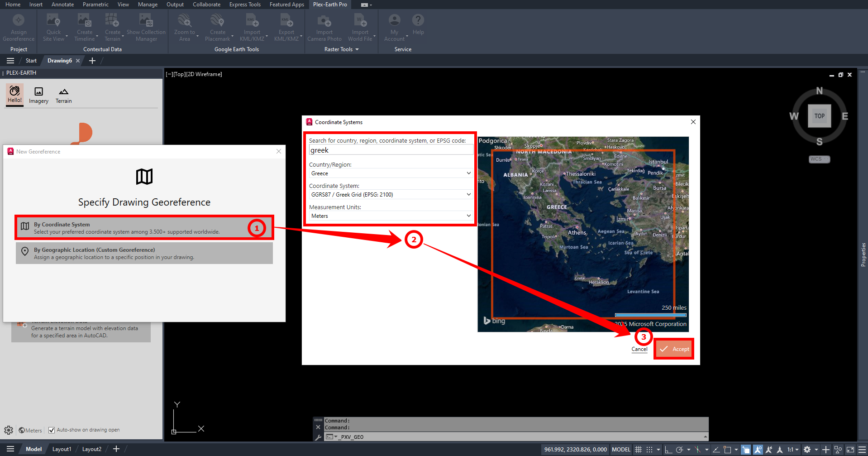
Task: Toggle 2D object snap
Action: coord(727,450)
